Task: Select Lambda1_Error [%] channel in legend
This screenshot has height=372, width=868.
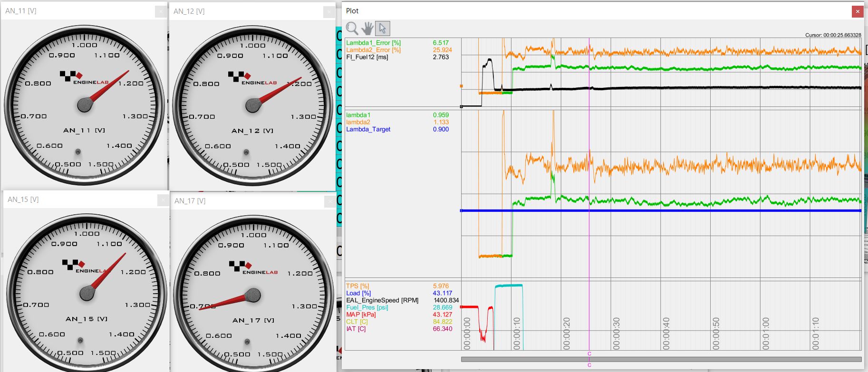Action: (x=373, y=43)
